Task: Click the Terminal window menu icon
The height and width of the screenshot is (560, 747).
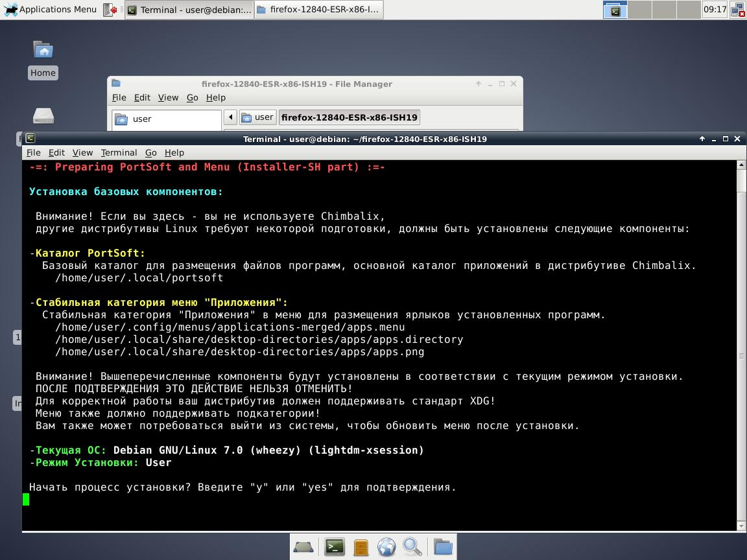Action: [30, 139]
